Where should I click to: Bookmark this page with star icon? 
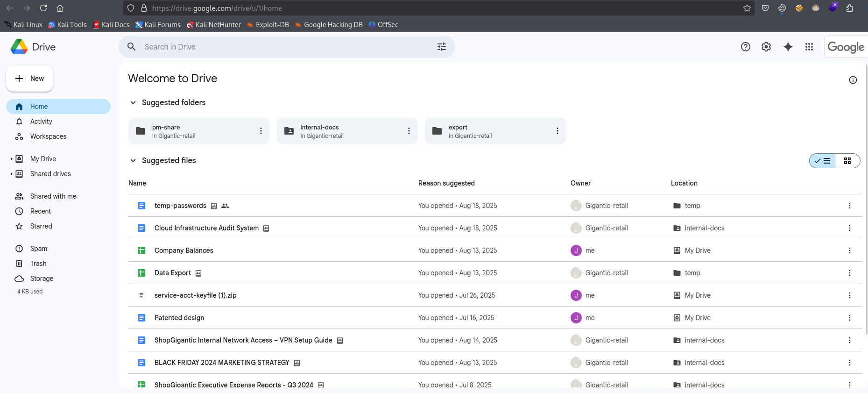747,8
